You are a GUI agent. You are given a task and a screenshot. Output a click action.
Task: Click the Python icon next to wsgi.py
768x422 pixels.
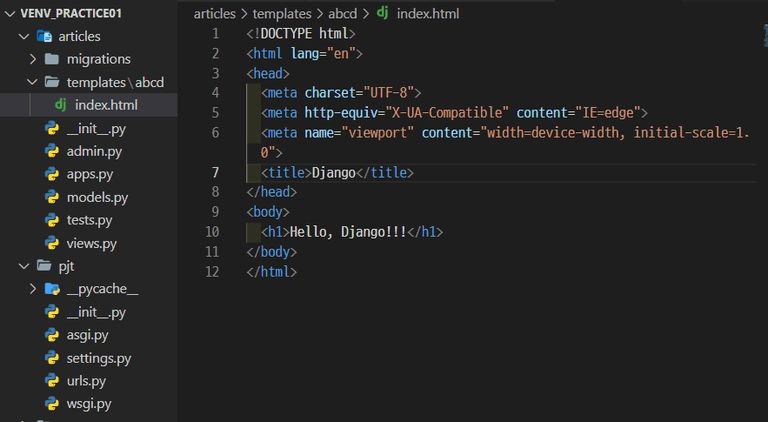[x=52, y=404]
